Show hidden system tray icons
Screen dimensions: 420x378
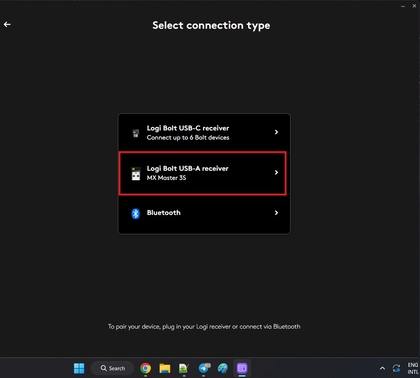382,368
